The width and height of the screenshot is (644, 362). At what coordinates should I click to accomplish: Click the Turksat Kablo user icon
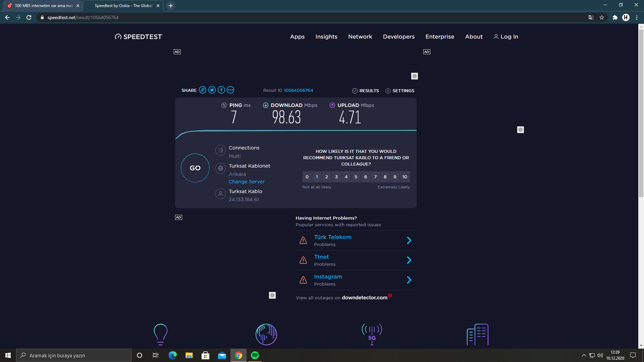[220, 194]
